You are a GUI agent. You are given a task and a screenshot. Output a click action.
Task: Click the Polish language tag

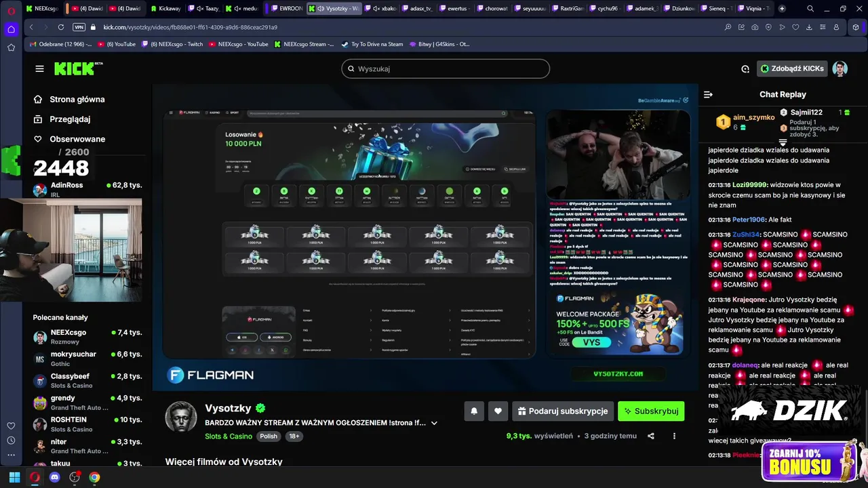[269, 436]
